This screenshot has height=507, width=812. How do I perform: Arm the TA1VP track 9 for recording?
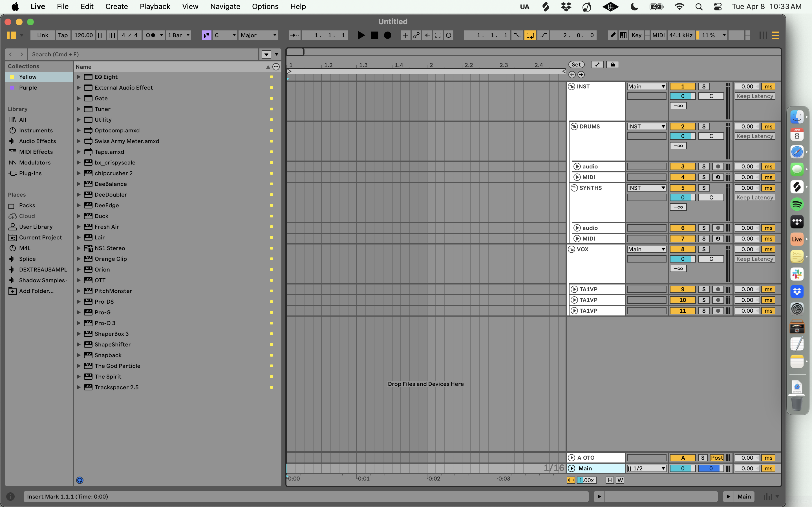point(718,289)
